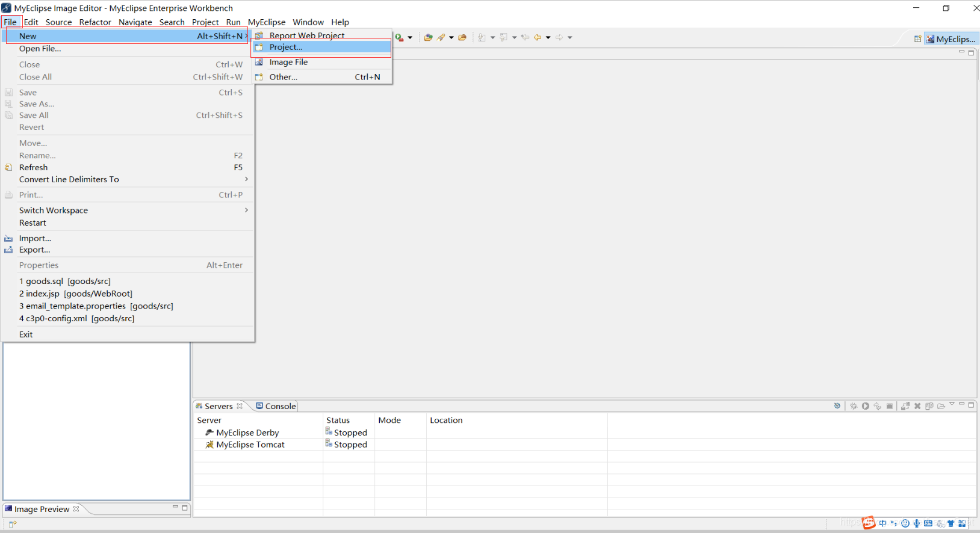Click Open File... menu entry
This screenshot has width=980, height=533.
[x=127, y=49]
